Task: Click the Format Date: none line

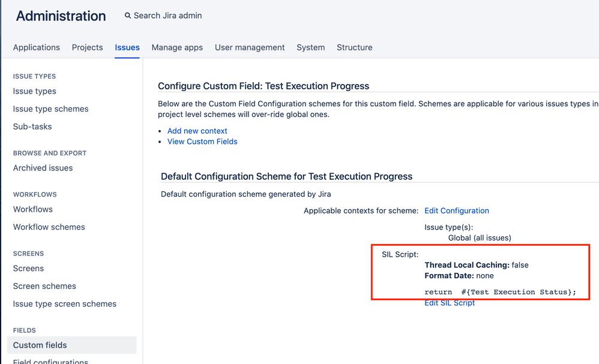Action: [x=459, y=275]
